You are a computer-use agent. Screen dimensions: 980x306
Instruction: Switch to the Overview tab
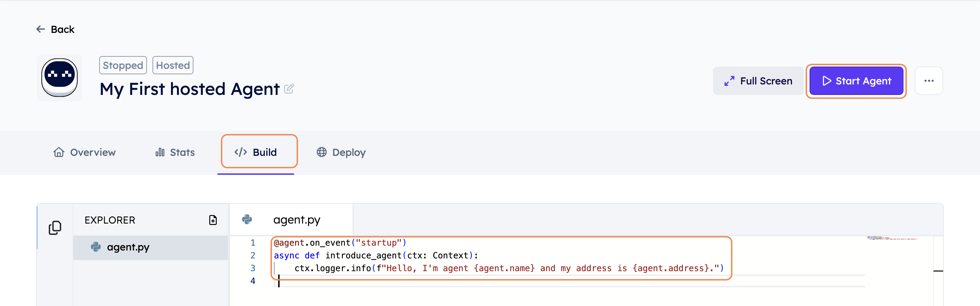tap(86, 152)
